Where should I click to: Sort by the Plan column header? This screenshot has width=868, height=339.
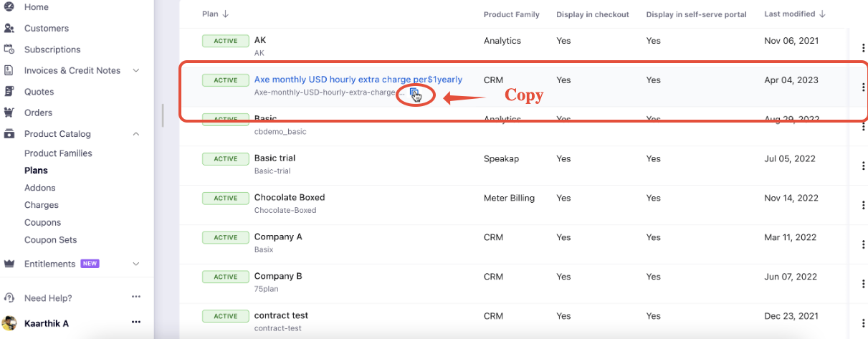pyautogui.click(x=215, y=14)
